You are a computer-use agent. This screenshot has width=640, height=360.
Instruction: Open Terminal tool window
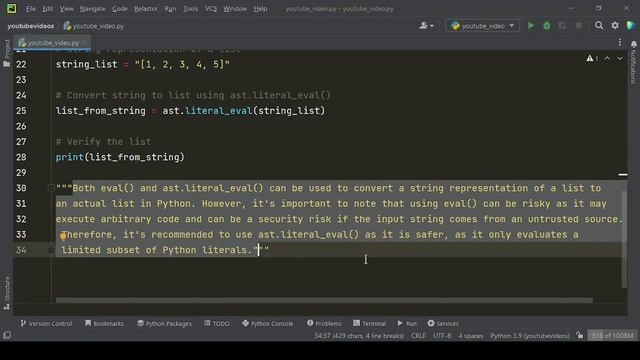(369, 323)
